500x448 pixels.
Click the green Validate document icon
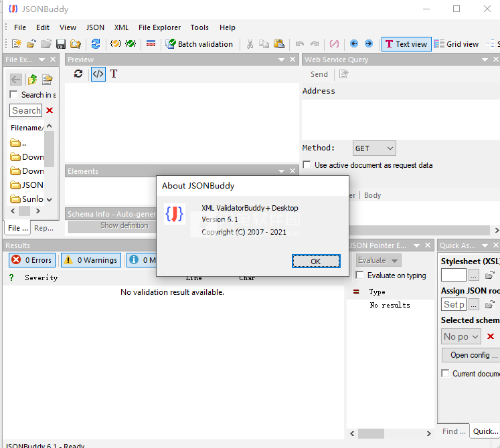pyautogui.click(x=131, y=43)
